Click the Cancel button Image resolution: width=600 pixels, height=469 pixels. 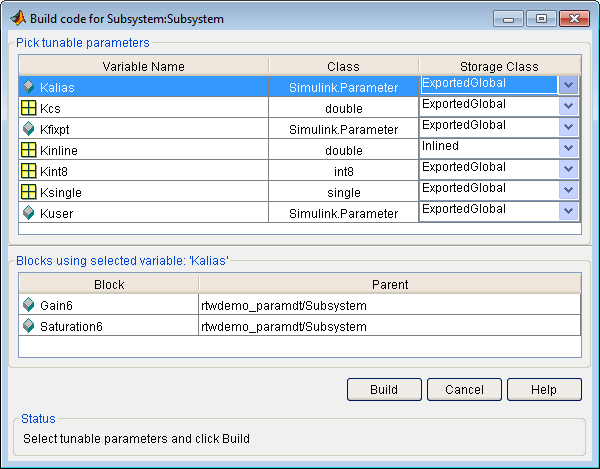(x=464, y=389)
